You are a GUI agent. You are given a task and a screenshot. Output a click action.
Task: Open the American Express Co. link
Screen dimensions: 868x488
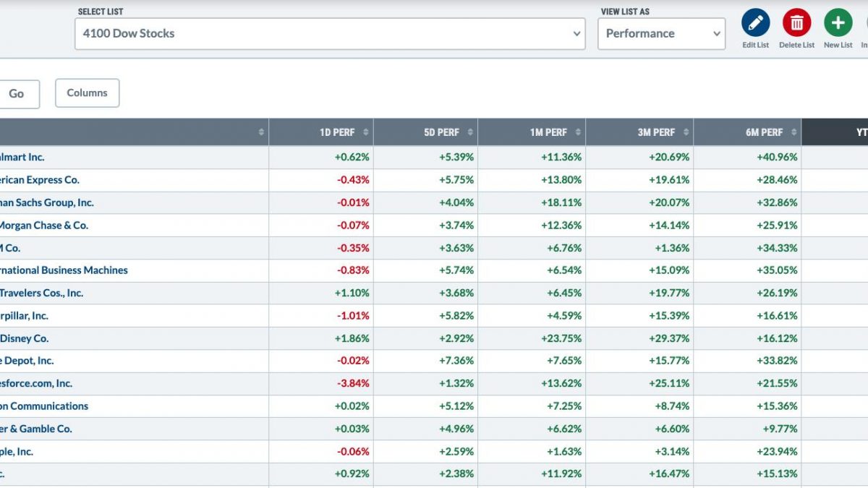pos(40,180)
